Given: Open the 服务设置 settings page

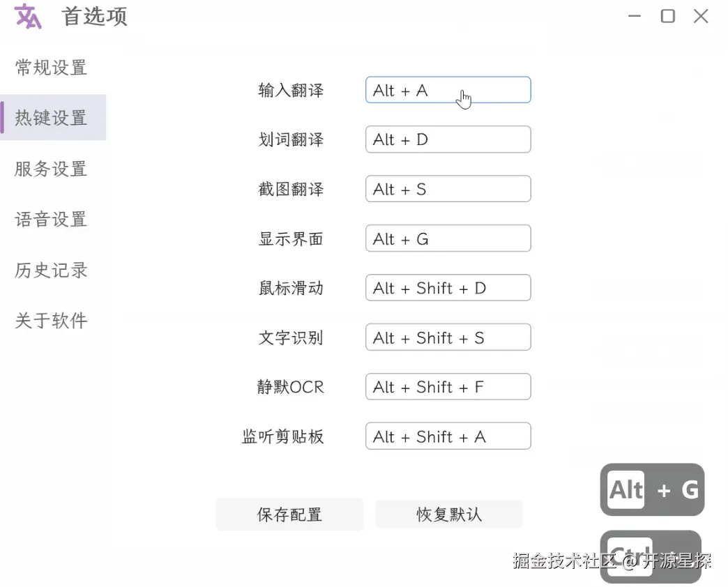Looking at the screenshot, I should click(51, 169).
